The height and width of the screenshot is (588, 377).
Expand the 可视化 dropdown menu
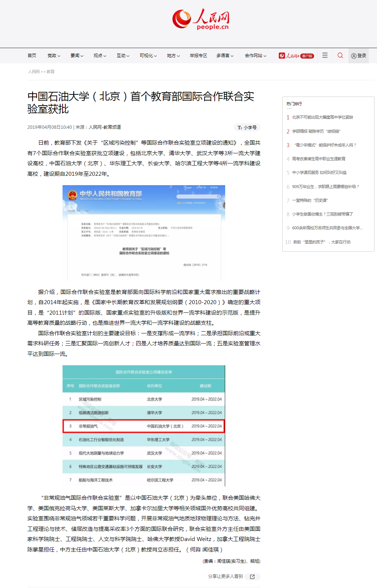tap(149, 56)
